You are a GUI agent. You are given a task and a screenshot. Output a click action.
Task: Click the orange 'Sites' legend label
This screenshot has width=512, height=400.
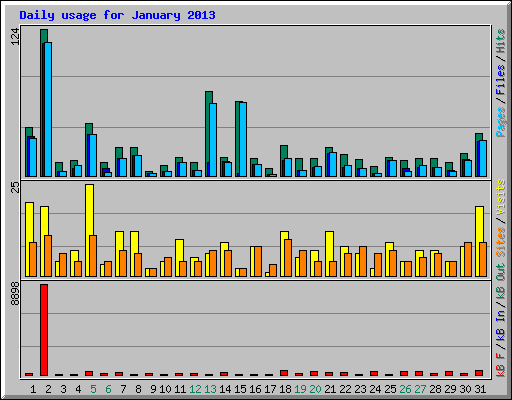[x=501, y=242]
